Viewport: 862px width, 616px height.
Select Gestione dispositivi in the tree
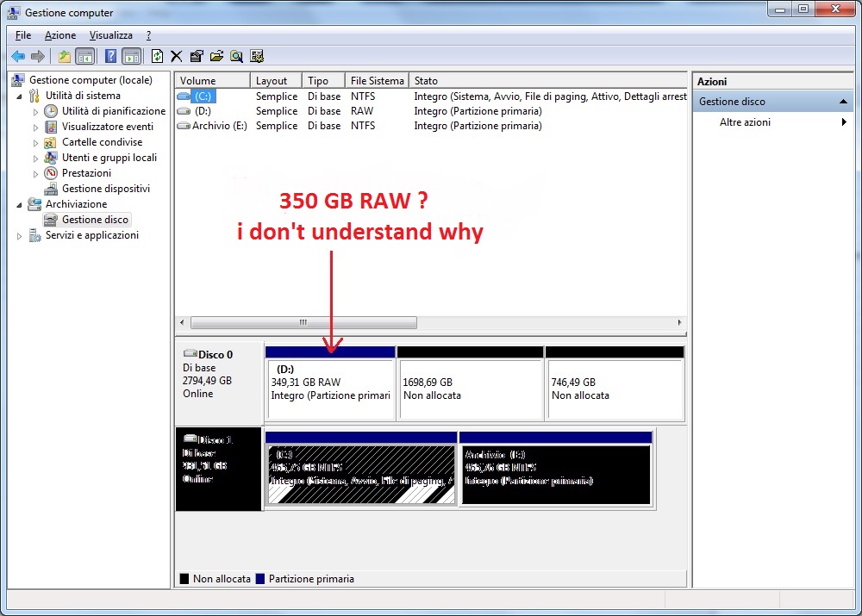(x=105, y=189)
